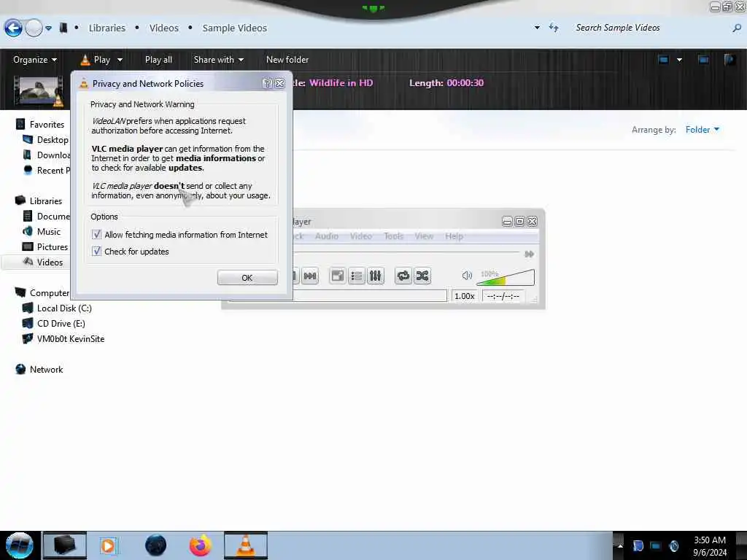Uncheck Check for updates option
Screen dimensions: 747x560
(97, 251)
